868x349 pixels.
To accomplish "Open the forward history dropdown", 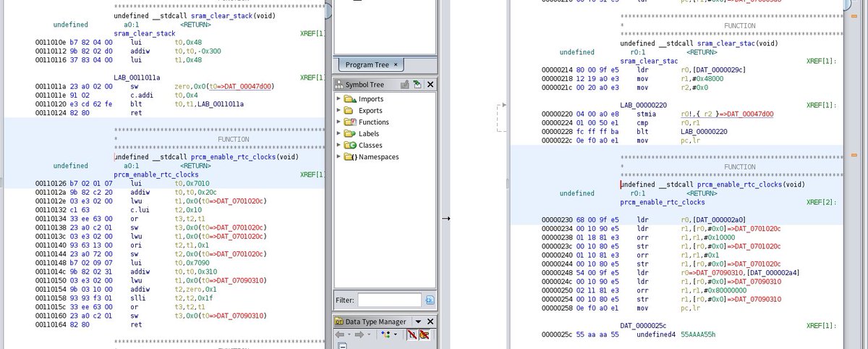I will tap(368, 335).
